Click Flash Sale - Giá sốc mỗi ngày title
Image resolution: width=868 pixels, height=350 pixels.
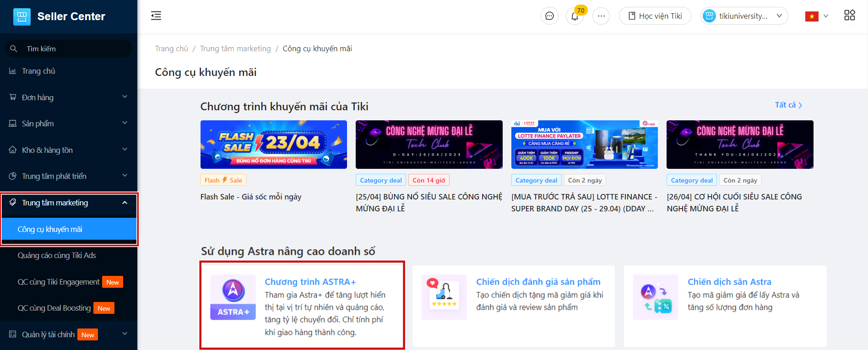click(x=251, y=197)
